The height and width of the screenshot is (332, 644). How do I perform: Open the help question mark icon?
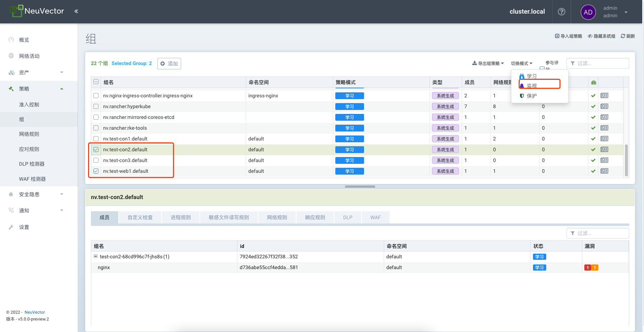pos(561,12)
